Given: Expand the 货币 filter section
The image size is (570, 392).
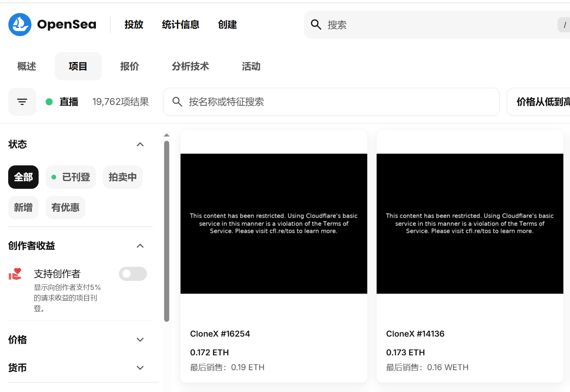Looking at the screenshot, I should 140,368.
